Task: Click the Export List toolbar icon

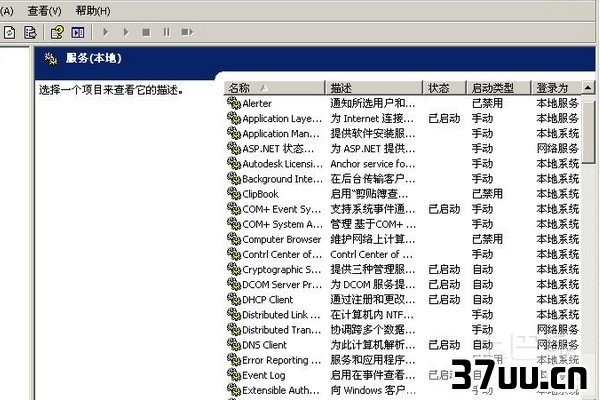Action: click(x=30, y=33)
